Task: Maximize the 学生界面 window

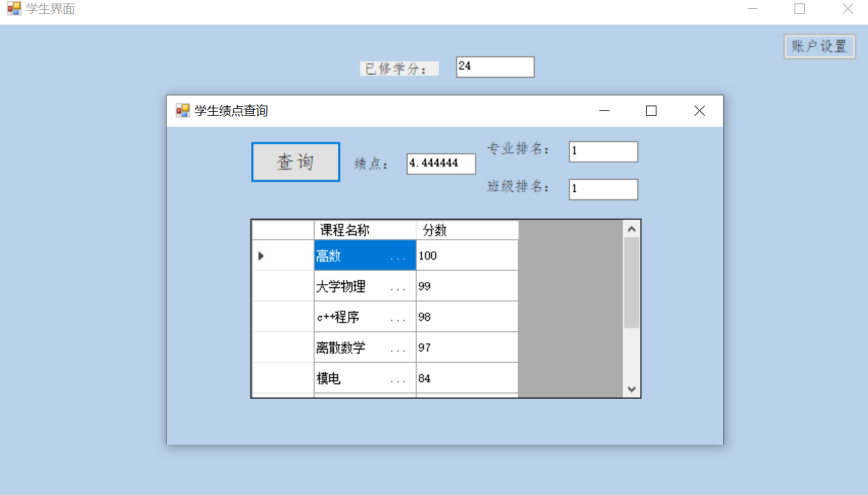Action: point(800,8)
